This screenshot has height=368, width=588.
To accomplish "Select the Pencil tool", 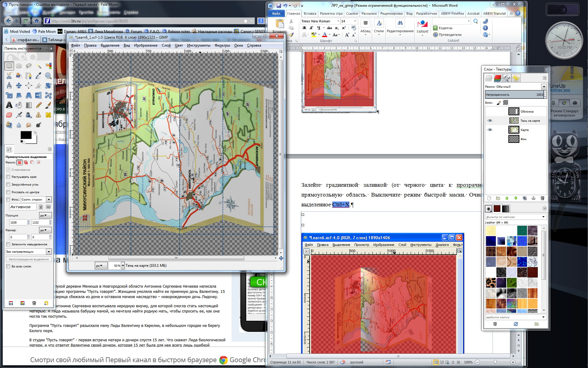I will tap(39, 105).
